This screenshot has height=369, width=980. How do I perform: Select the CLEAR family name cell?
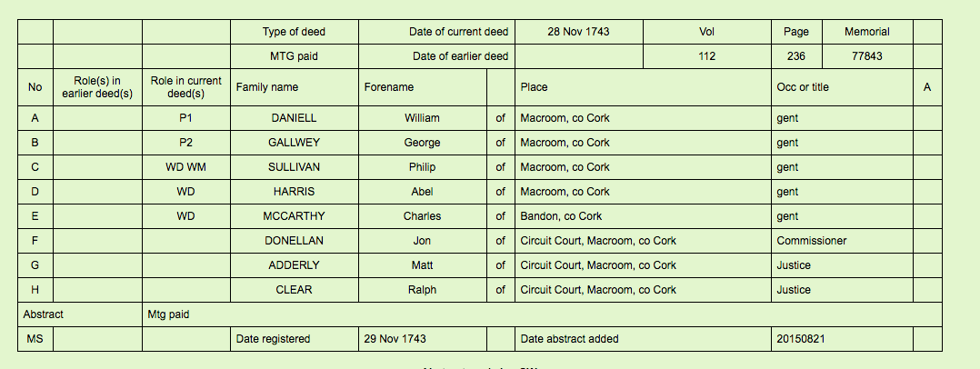tap(294, 290)
